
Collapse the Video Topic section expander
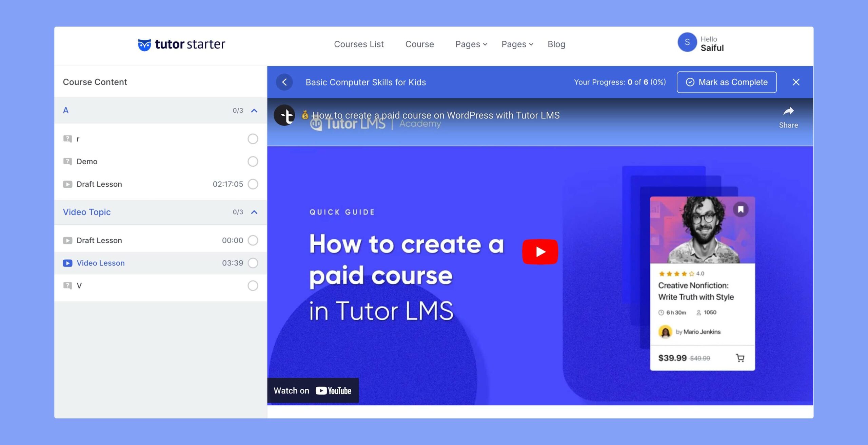tap(255, 212)
